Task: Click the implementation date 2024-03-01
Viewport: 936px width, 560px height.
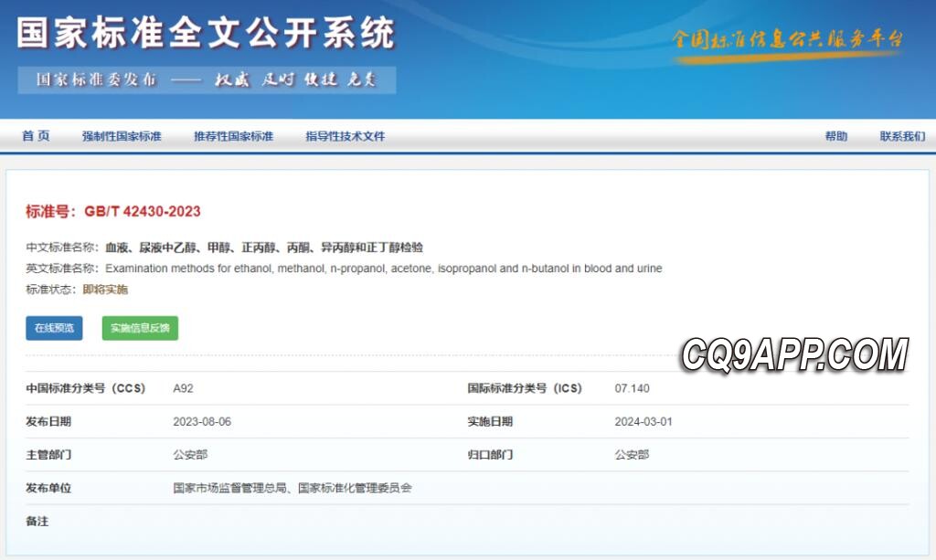Action: pyautogui.click(x=643, y=422)
